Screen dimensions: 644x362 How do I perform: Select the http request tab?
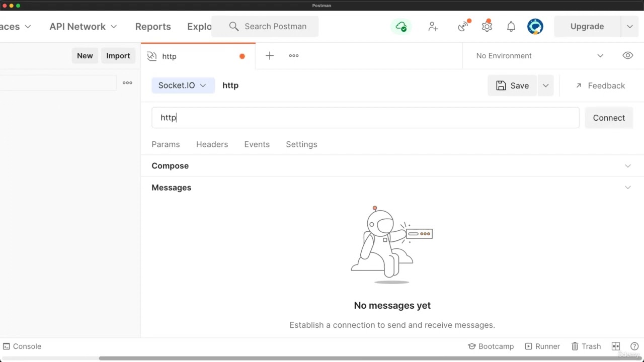tap(198, 56)
